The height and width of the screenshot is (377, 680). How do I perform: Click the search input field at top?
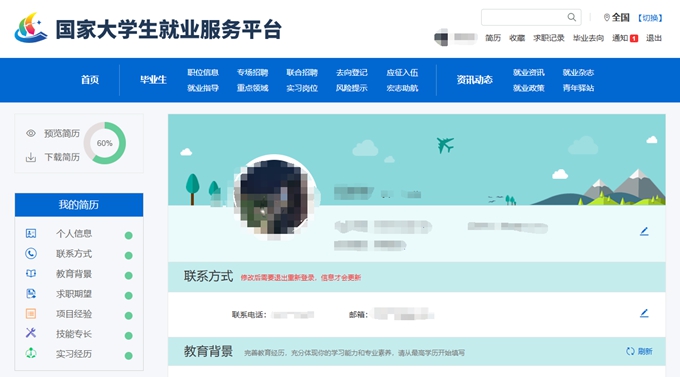pos(524,17)
